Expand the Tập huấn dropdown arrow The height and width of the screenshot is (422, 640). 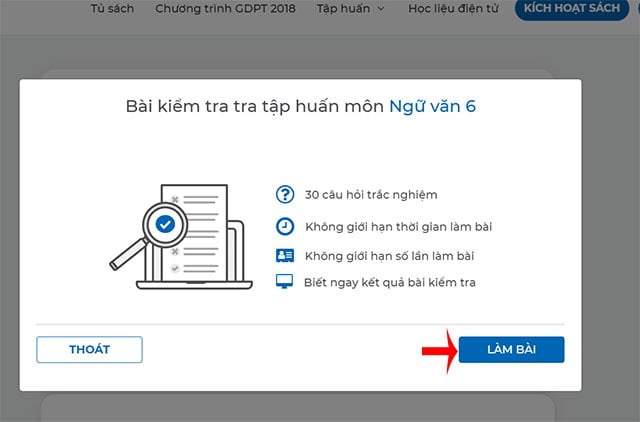pos(381,9)
